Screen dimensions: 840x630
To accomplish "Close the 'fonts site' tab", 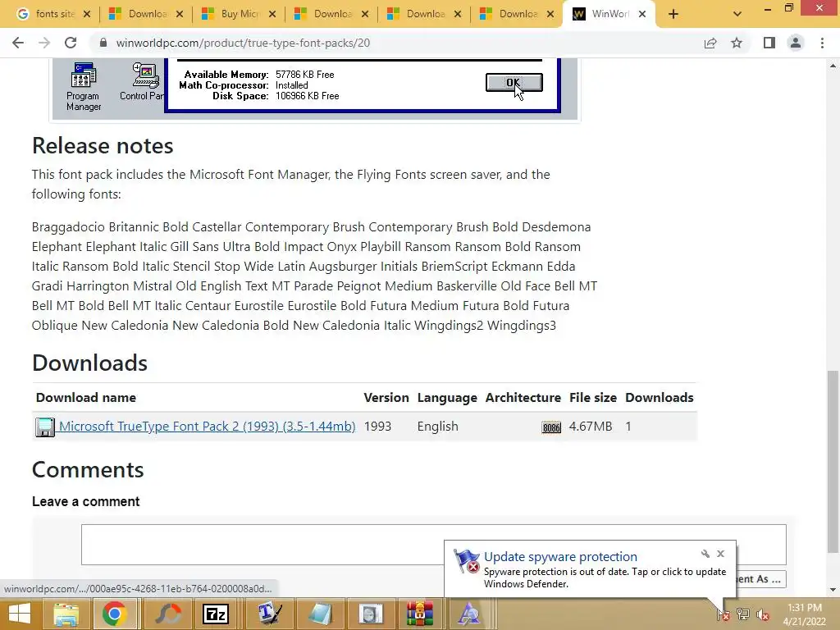I will click(x=87, y=14).
